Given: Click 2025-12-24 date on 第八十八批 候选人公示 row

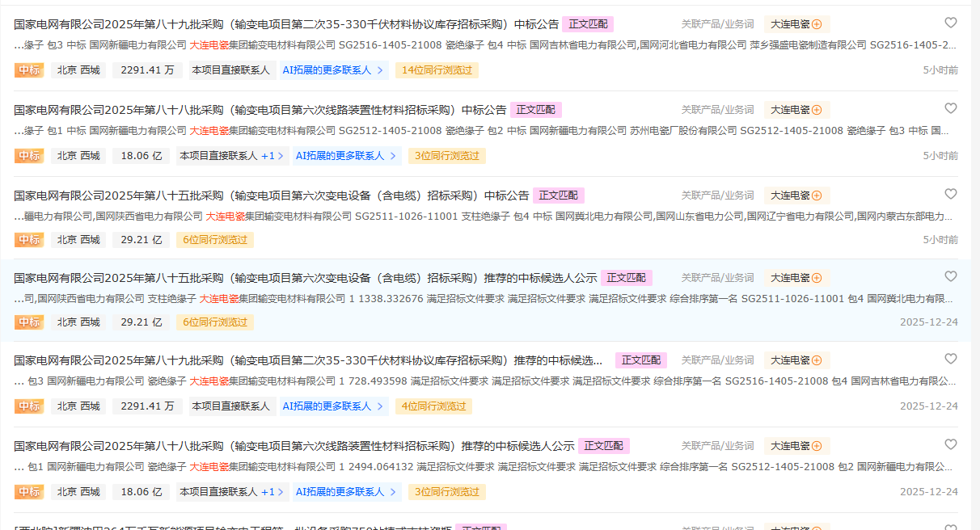Looking at the screenshot, I should pos(929,492).
